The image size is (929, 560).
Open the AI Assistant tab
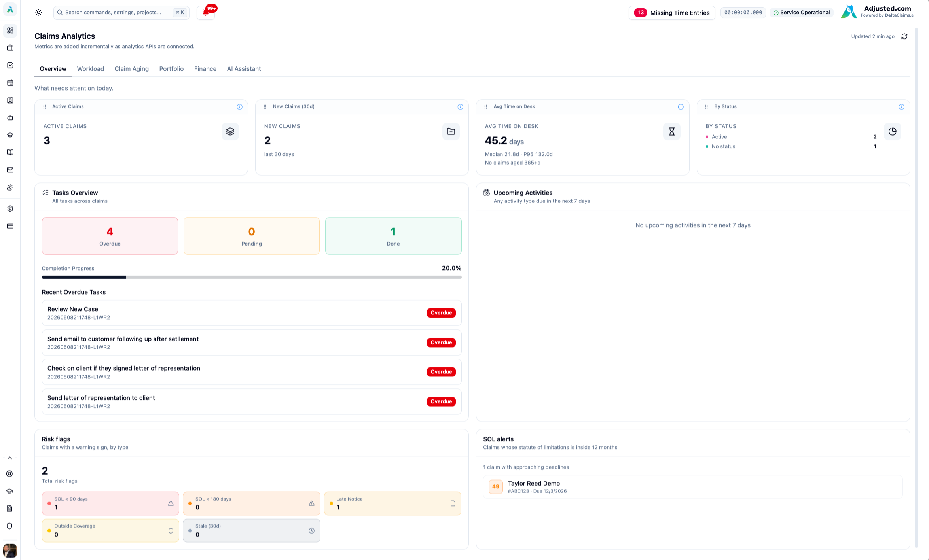click(244, 69)
